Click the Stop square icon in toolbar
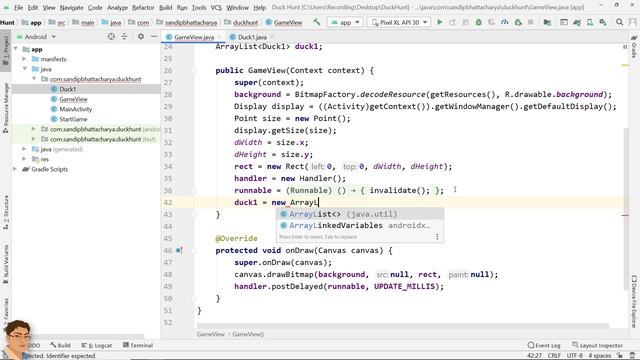Viewport: 640px width, 360px height. 531,22
